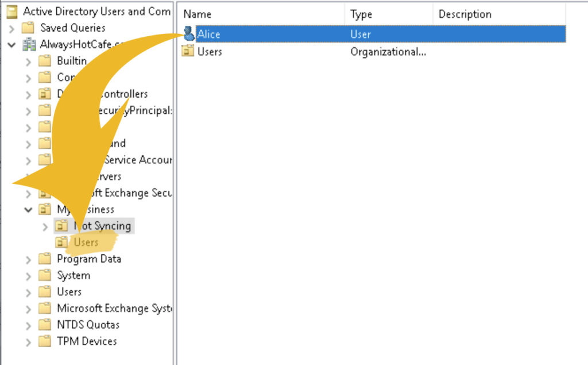Click the Alice user icon
This screenshot has height=365, width=588.
click(189, 34)
